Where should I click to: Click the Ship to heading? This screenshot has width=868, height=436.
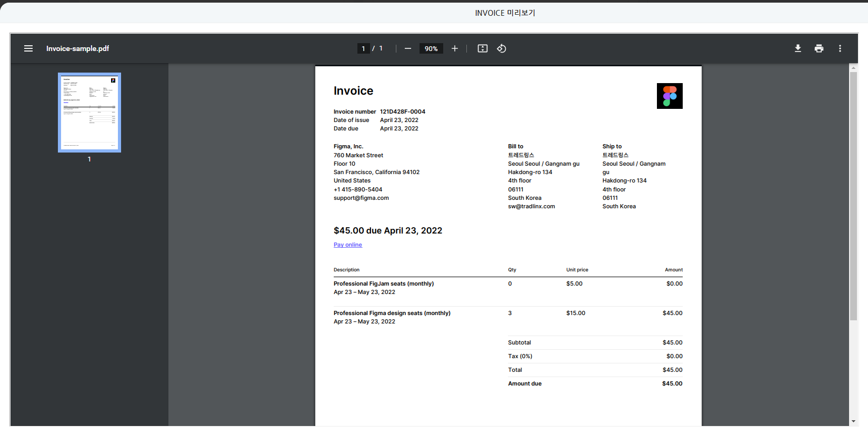[x=612, y=146]
